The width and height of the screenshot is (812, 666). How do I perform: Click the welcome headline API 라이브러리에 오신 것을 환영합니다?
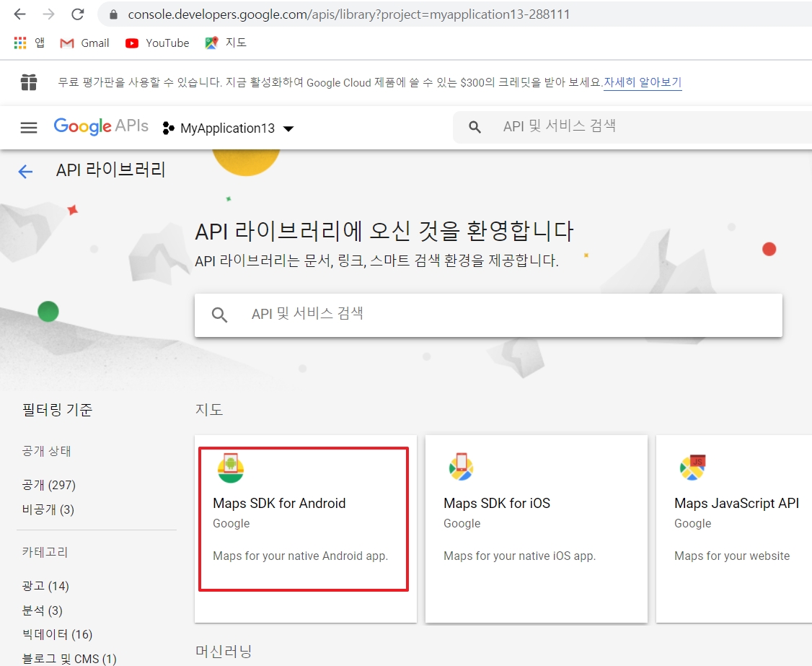point(384,231)
